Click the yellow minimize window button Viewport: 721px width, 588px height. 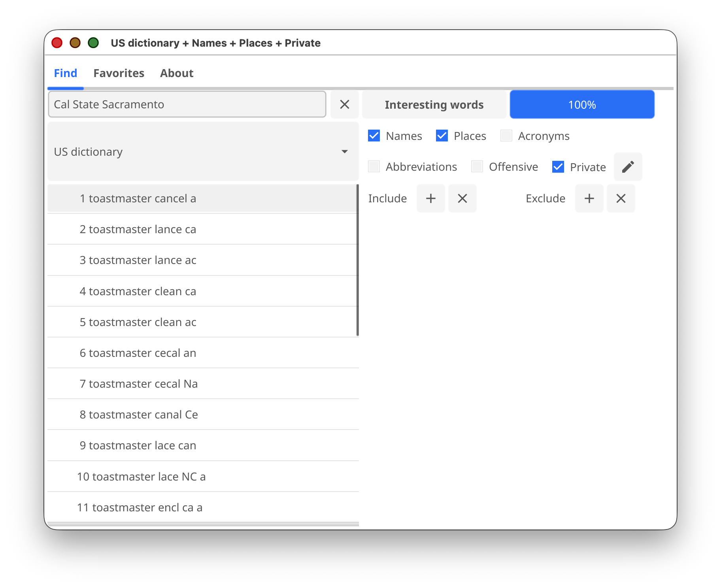click(75, 43)
